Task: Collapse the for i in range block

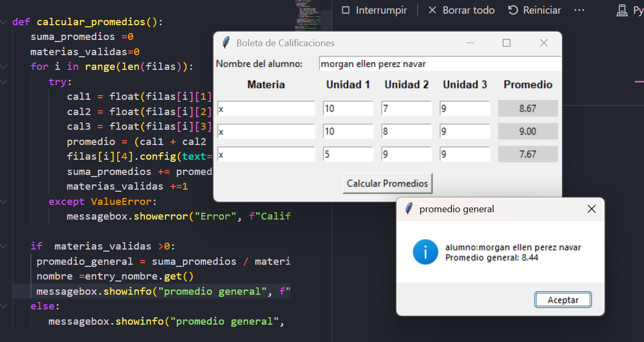Action: pos(4,67)
